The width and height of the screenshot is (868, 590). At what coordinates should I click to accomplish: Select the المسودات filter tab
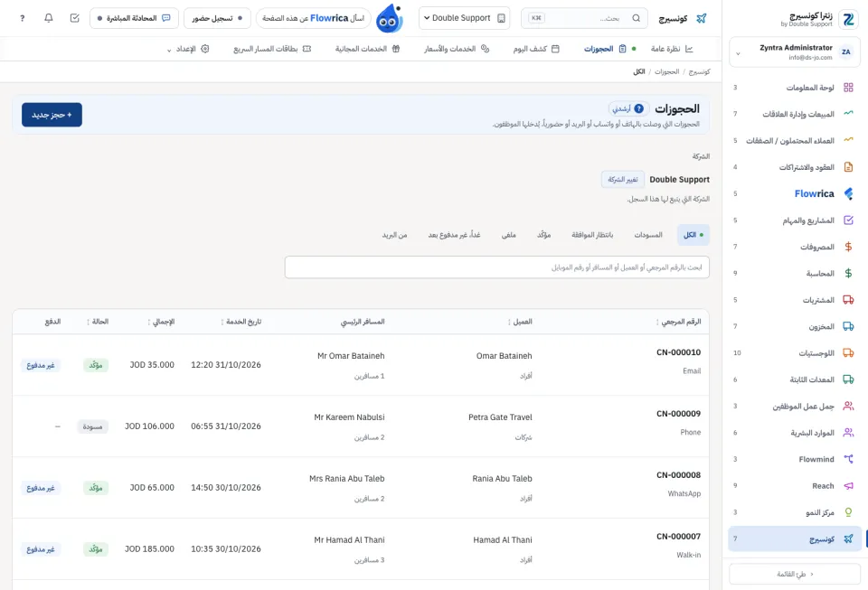pos(647,235)
